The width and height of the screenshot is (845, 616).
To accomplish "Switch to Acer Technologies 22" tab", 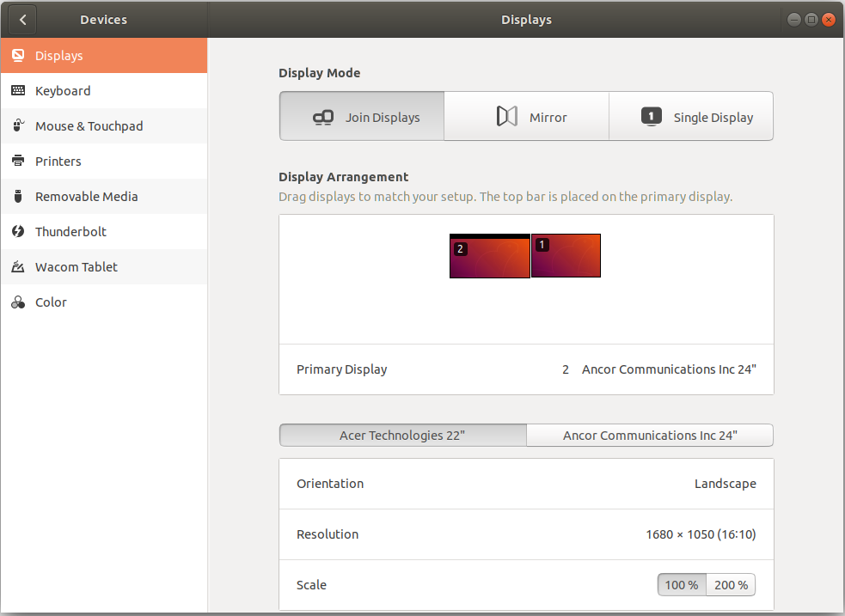I will (403, 435).
